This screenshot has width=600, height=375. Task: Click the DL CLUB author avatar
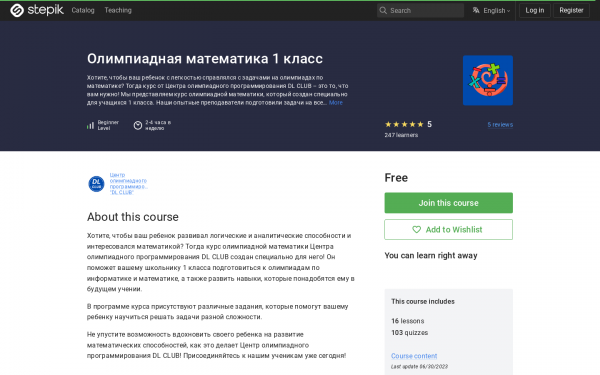[96, 184]
